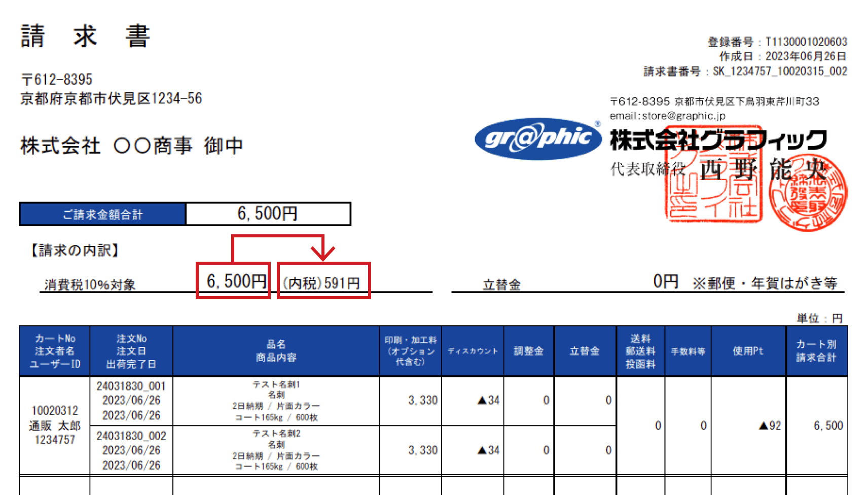Click 2日納期 / 片面カラー under テスト名刺1
The width and height of the screenshot is (868, 495).
(276, 406)
